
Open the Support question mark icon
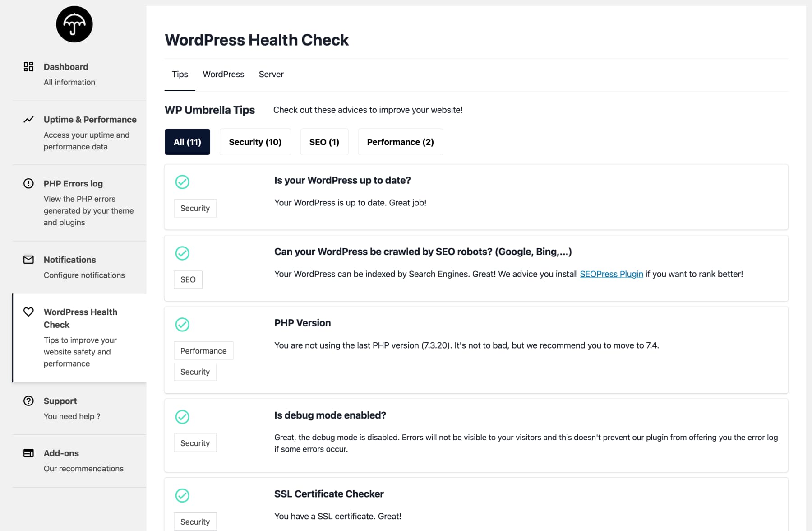(28, 401)
